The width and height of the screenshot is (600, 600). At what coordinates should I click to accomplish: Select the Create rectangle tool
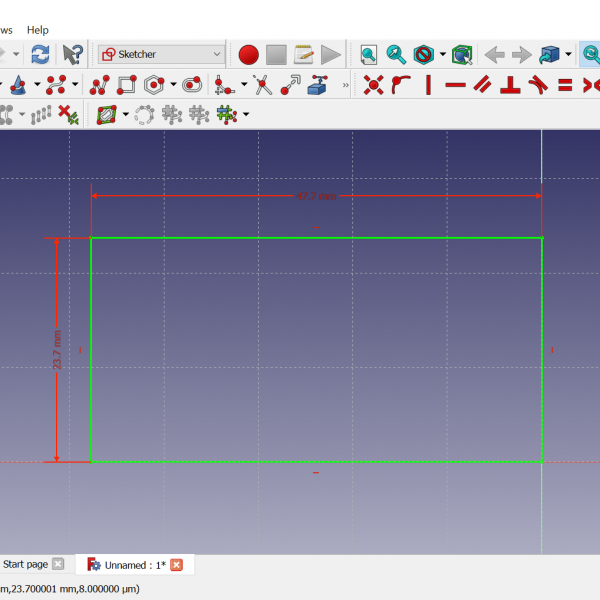point(127,85)
